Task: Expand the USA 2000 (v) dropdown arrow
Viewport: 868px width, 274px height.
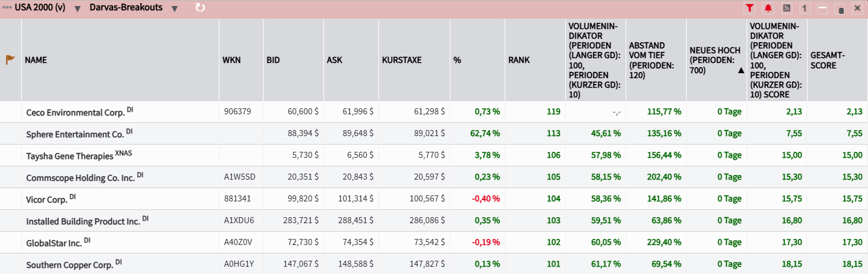Action: (77, 9)
